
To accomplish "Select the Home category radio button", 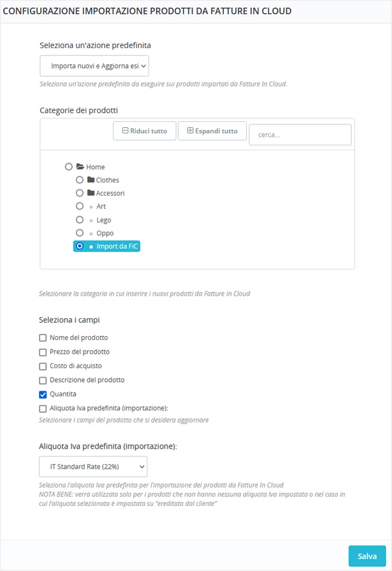I will coord(68,167).
